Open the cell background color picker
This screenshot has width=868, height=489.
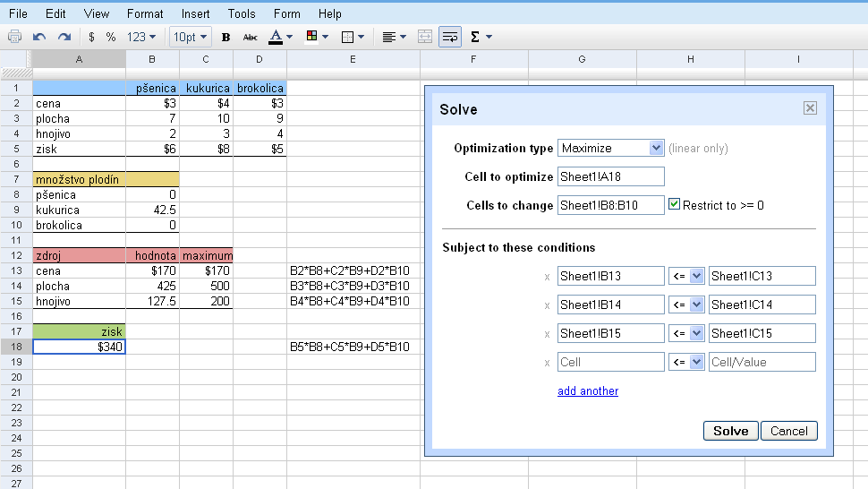[317, 37]
